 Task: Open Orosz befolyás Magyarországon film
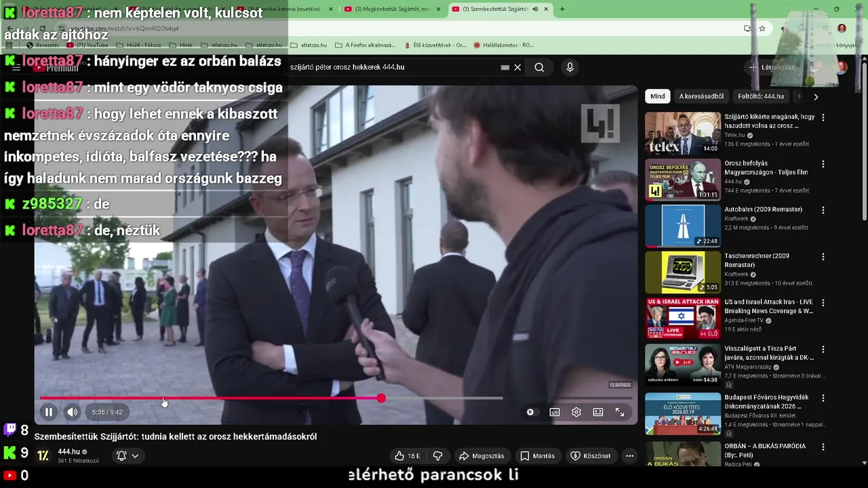(683, 180)
